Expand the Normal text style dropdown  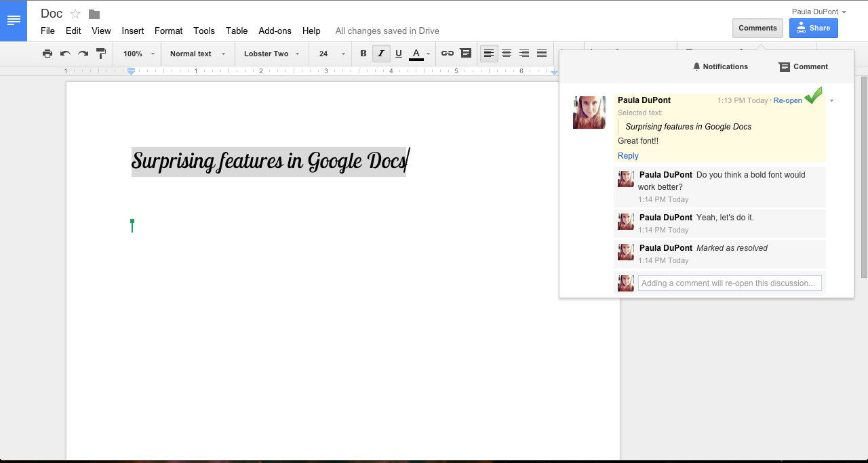tap(197, 54)
